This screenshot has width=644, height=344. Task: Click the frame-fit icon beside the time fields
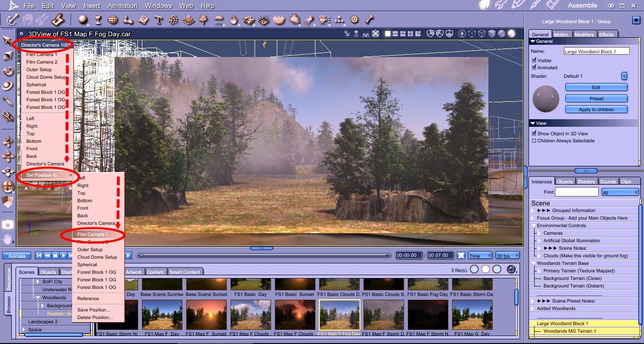tap(461, 255)
